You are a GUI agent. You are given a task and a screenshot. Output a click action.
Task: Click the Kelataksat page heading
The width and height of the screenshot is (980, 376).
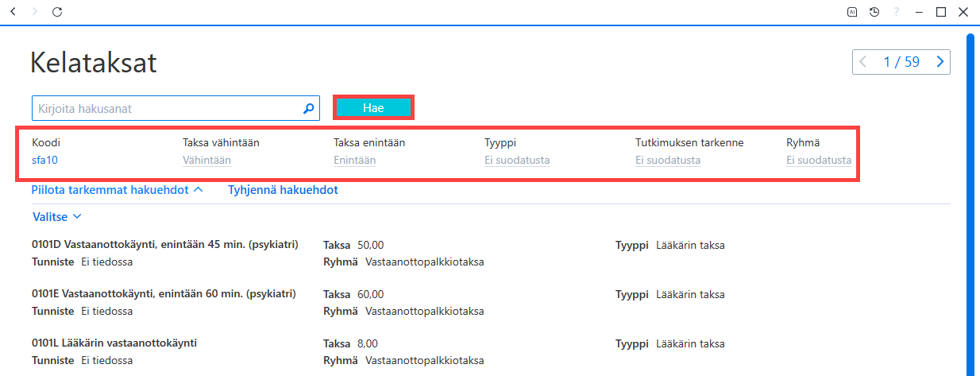(x=94, y=63)
